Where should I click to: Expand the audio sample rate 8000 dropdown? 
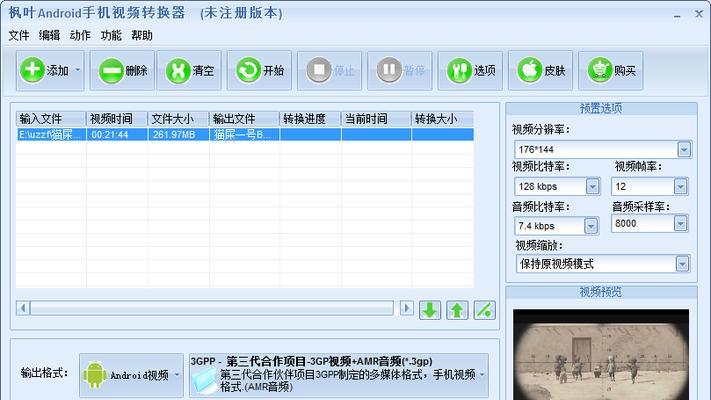coord(680,223)
